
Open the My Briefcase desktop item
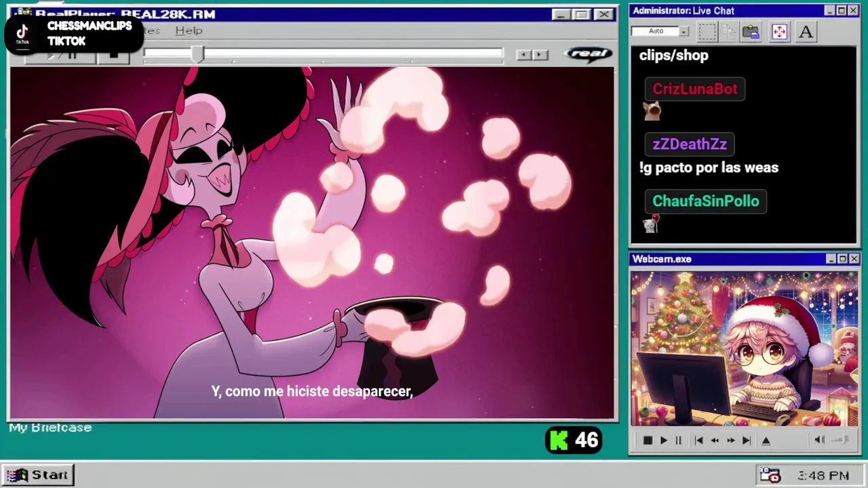pyautogui.click(x=50, y=428)
